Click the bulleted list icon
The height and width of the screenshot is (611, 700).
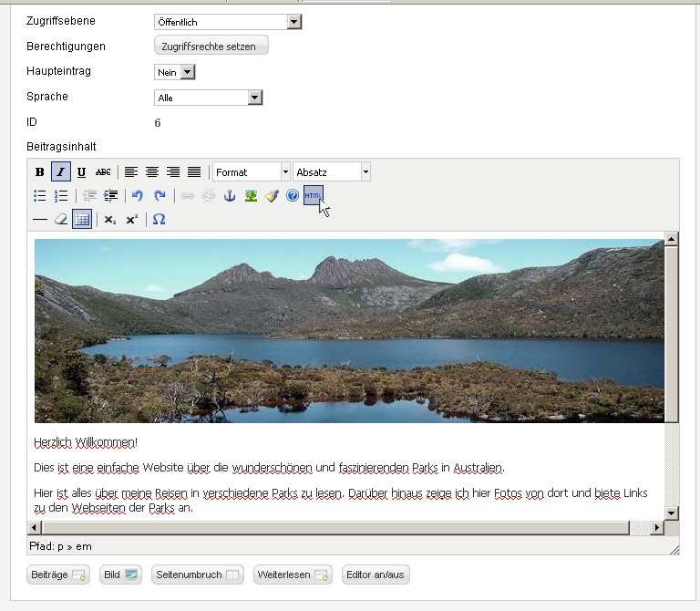coord(40,195)
